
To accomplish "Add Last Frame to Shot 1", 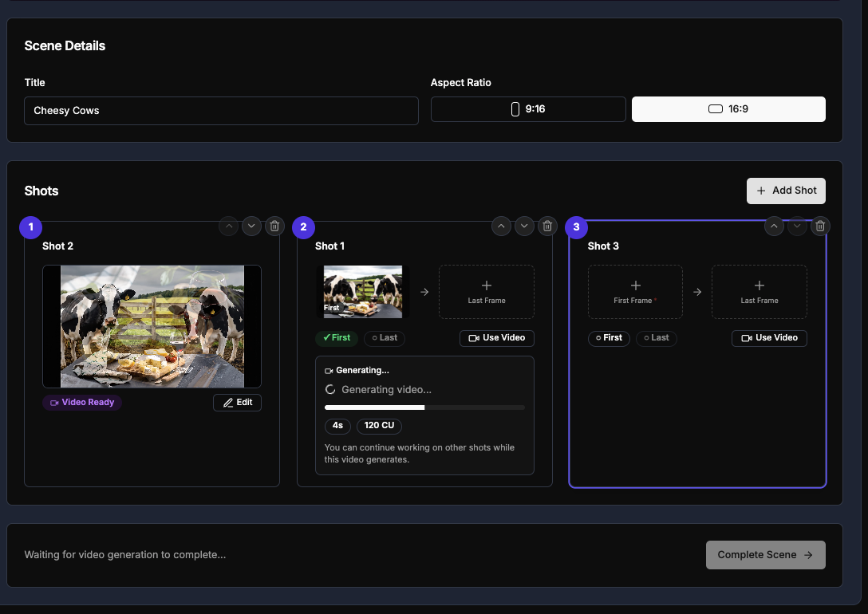I will 487,292.
